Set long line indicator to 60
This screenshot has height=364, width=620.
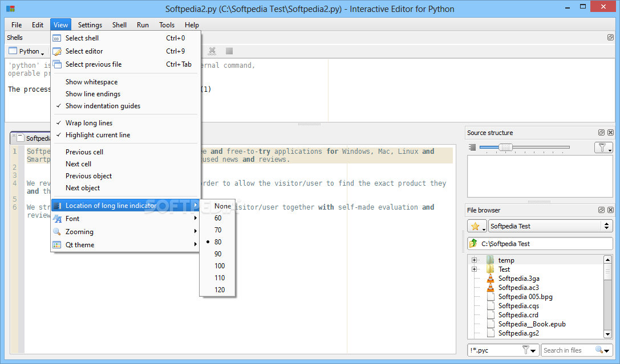[x=217, y=218]
